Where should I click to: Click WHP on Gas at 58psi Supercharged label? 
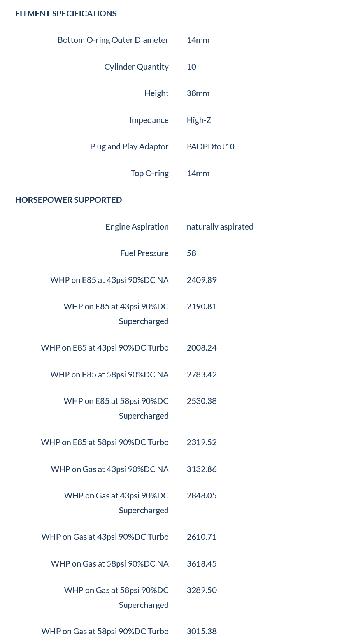[x=116, y=597]
